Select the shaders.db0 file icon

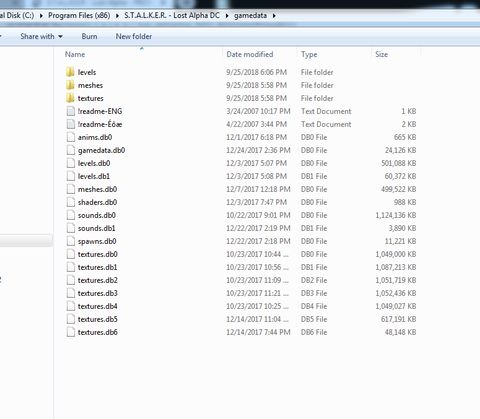coord(71,202)
